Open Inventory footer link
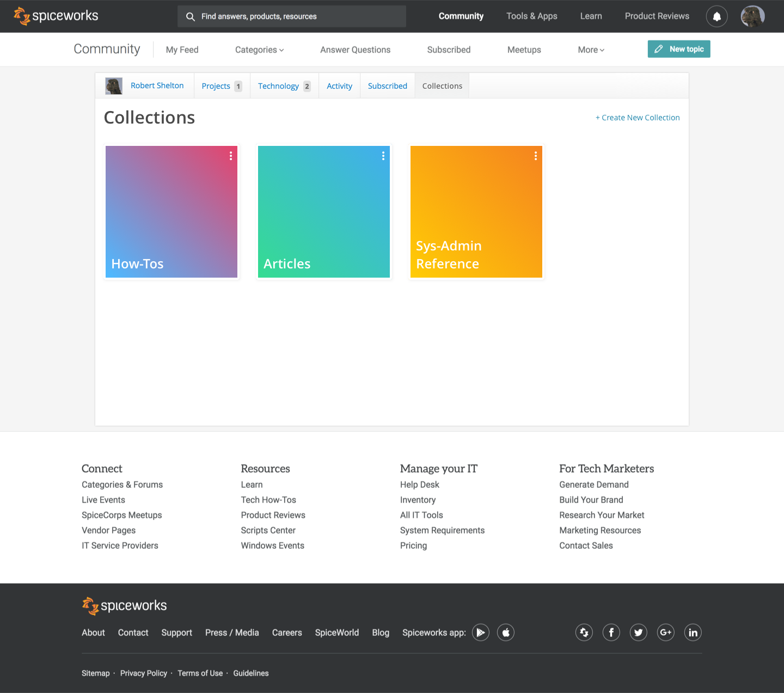The height and width of the screenshot is (693, 784). point(418,500)
